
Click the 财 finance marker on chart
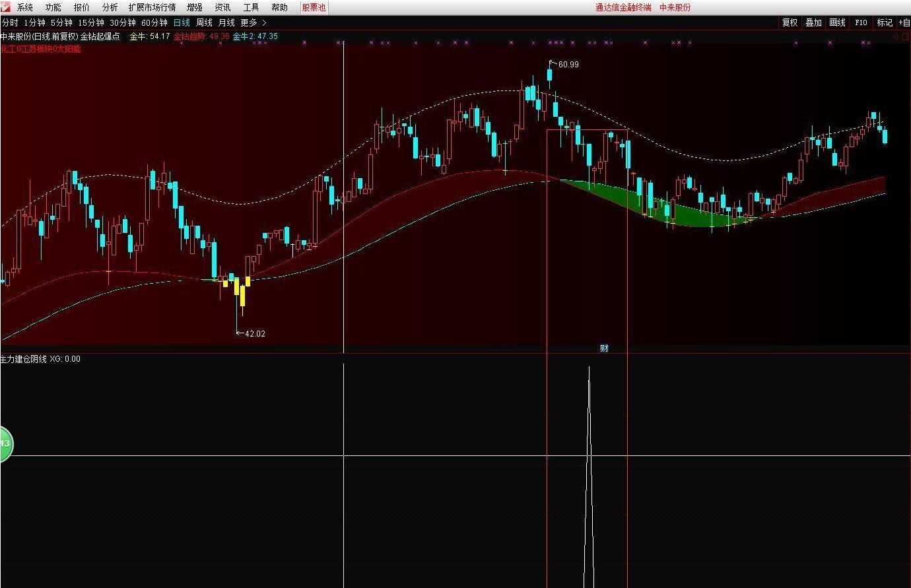[604, 348]
